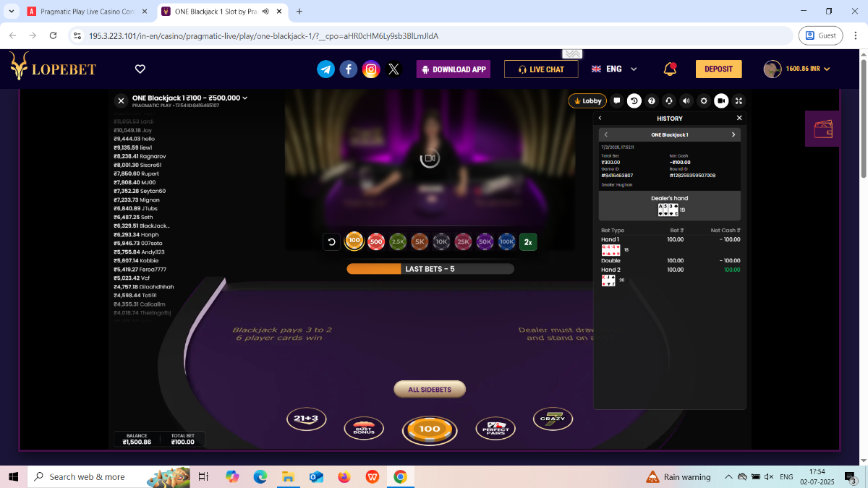Show the next ONE Blackjack 1 round
The width and height of the screenshot is (868, 488).
733,134
